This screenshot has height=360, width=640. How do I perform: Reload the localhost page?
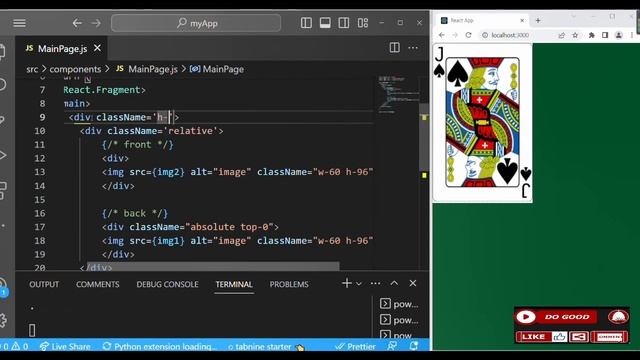click(x=469, y=35)
